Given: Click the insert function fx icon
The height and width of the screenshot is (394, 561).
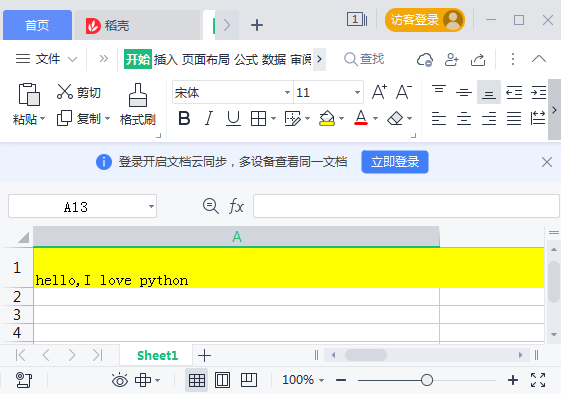Looking at the screenshot, I should [x=236, y=206].
